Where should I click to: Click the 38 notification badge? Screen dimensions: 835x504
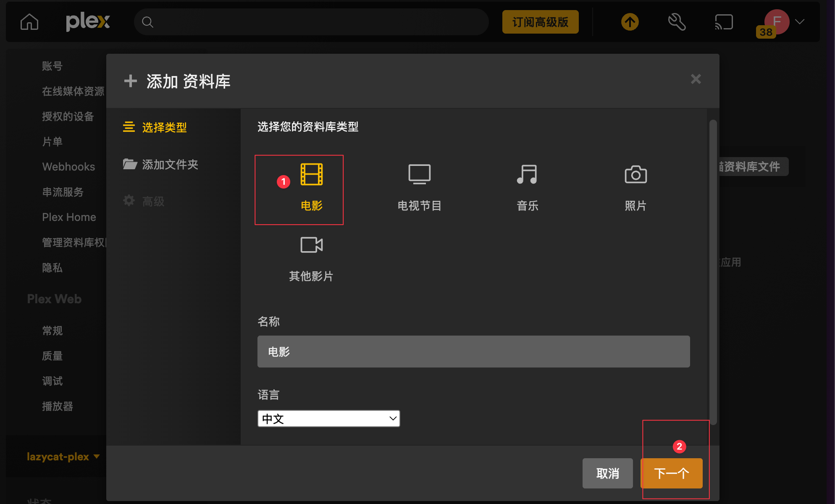766,32
